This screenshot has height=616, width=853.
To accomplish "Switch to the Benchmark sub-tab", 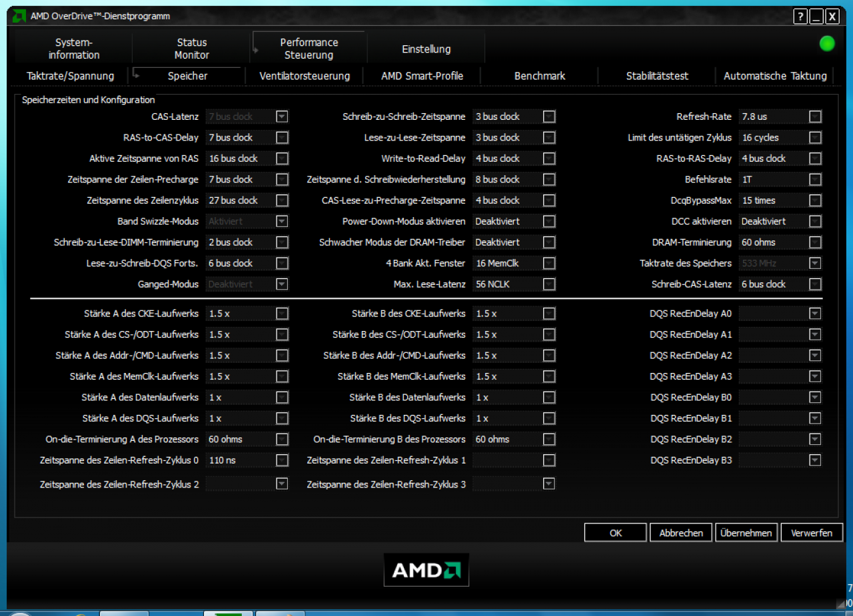I will (540, 76).
